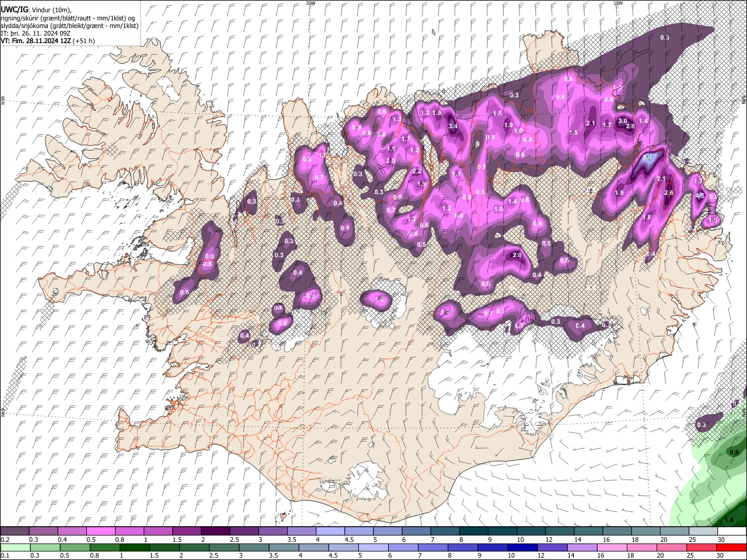Screen dimensions: 747x560
Task: Select the bright red rain swatch above 30
Action: (x=731, y=548)
